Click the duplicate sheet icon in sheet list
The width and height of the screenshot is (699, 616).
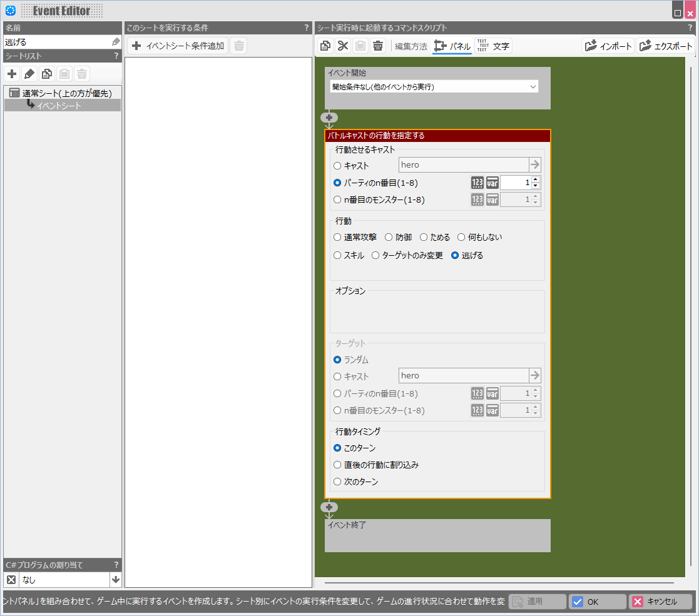point(47,74)
